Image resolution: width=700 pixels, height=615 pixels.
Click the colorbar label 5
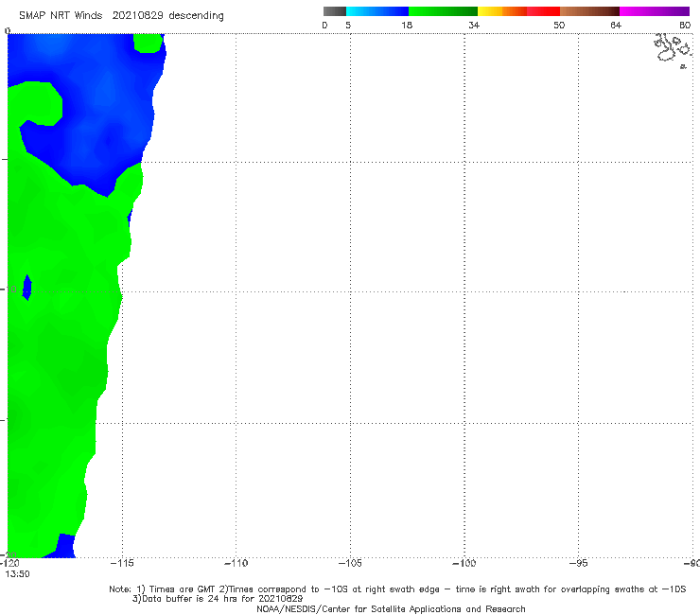(x=348, y=25)
